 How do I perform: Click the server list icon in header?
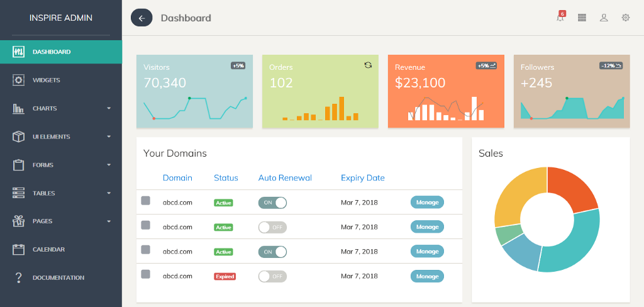pyautogui.click(x=582, y=18)
